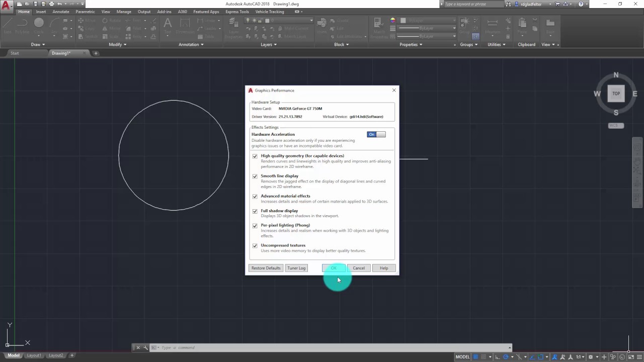Open the Manage ribbon tab
Image resolution: width=644 pixels, height=362 pixels.
[124, 12]
